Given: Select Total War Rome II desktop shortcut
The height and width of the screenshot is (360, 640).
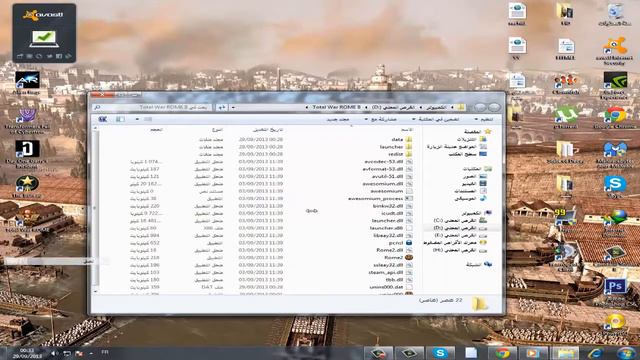Looking at the screenshot, I should click(27, 222).
